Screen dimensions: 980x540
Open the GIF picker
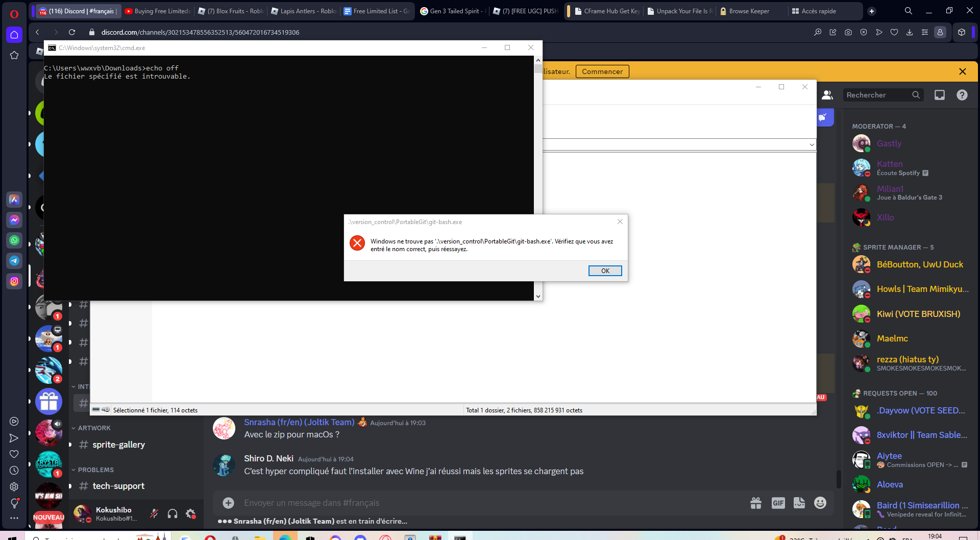tap(778, 503)
